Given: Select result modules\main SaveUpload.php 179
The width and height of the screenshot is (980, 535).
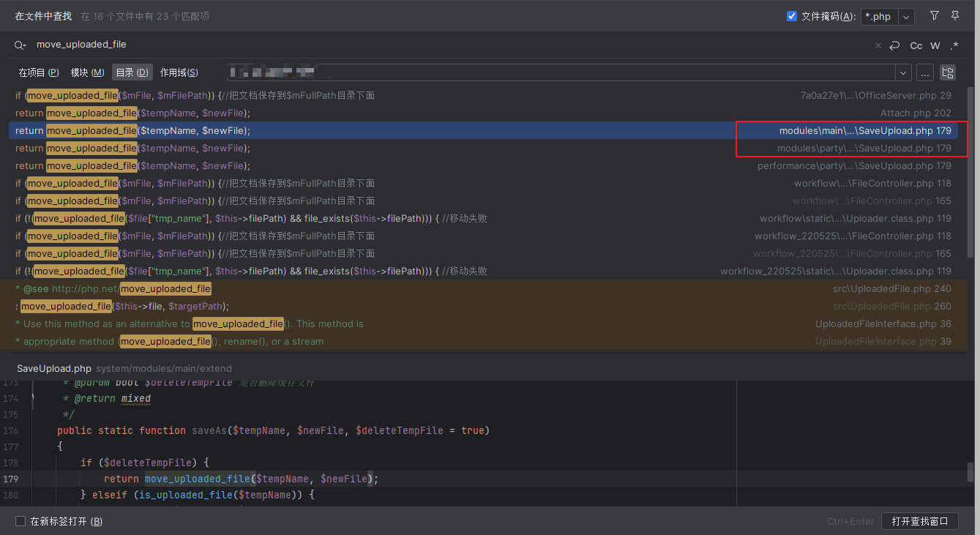Looking at the screenshot, I should pyautogui.click(x=483, y=131).
